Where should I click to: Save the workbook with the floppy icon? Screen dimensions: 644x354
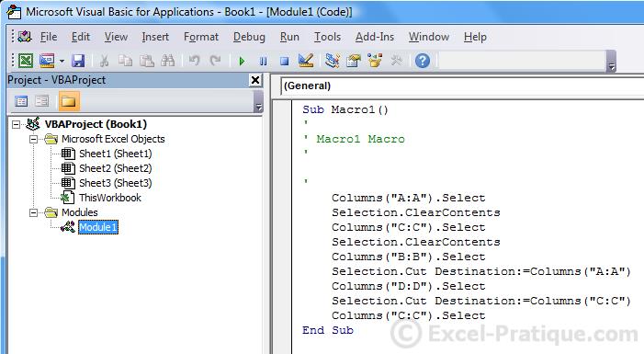[x=78, y=61]
